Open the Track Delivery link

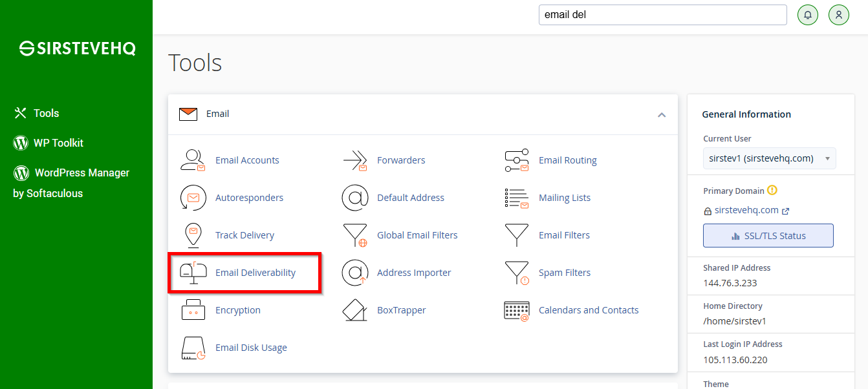point(244,235)
